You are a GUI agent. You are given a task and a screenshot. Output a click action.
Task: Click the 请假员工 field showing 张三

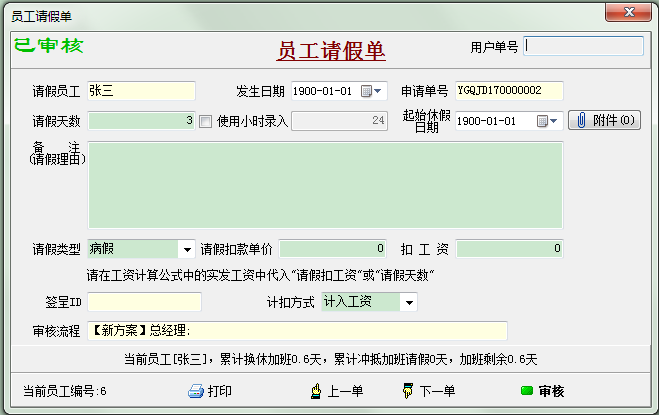pyautogui.click(x=141, y=91)
